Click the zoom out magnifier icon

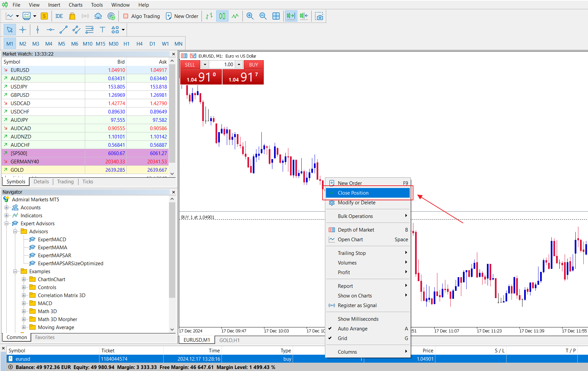point(263,16)
